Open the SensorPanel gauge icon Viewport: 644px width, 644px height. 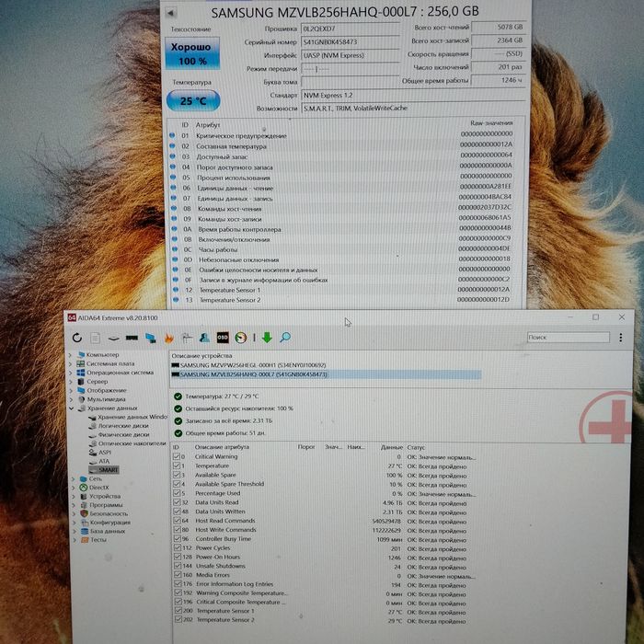point(241,338)
